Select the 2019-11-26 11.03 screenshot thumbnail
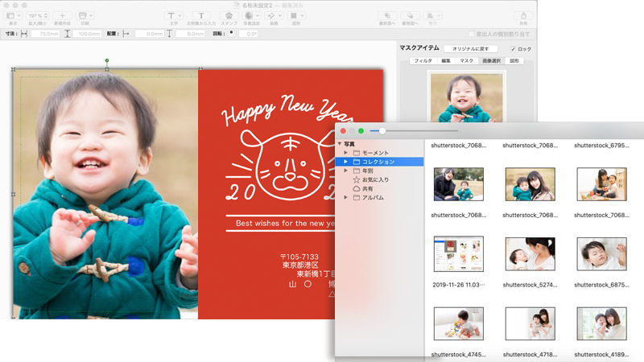644x362 pixels. point(458,253)
